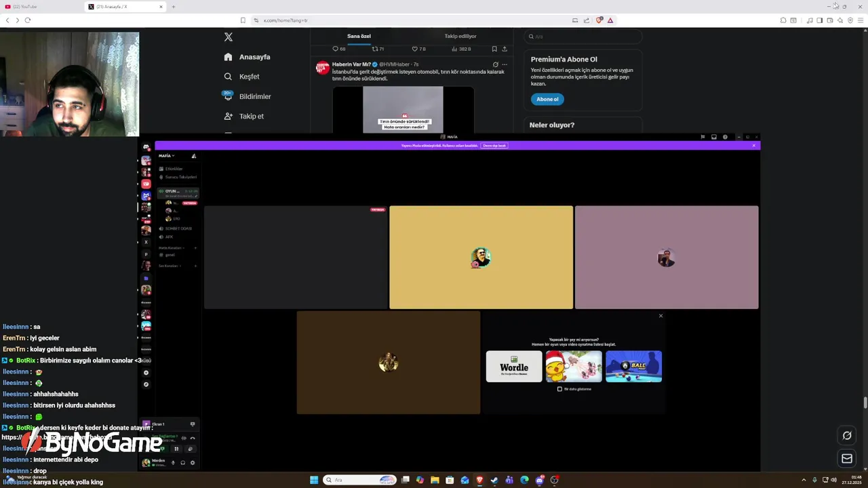This screenshot has width=868, height=488.
Task: Dismiss the purple streamer mode banner
Action: (x=753, y=146)
